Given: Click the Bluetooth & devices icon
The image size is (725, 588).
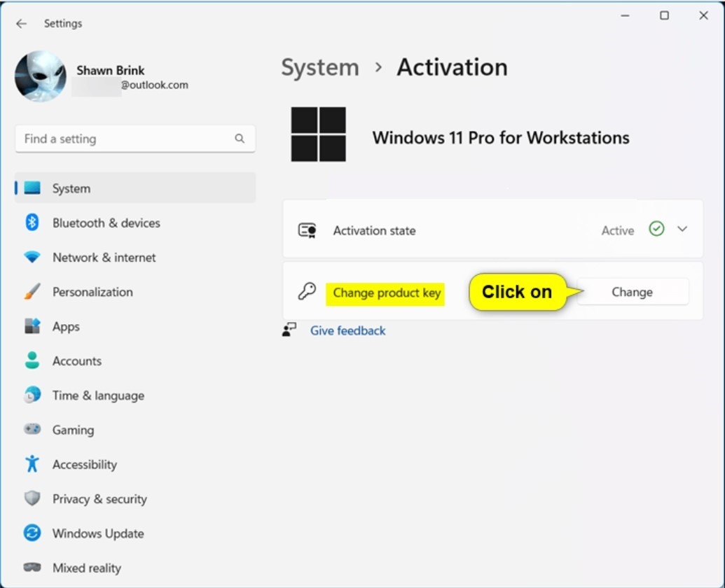Looking at the screenshot, I should click(x=32, y=223).
